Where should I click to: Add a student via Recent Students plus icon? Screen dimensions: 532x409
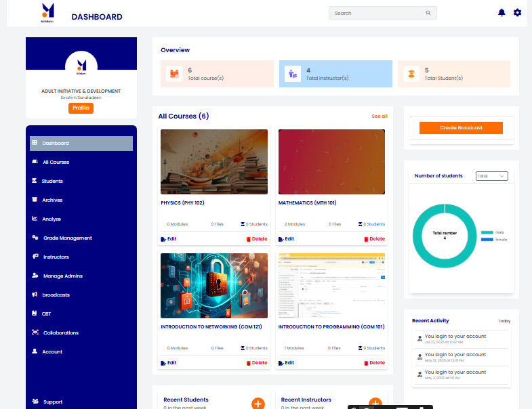click(x=258, y=404)
